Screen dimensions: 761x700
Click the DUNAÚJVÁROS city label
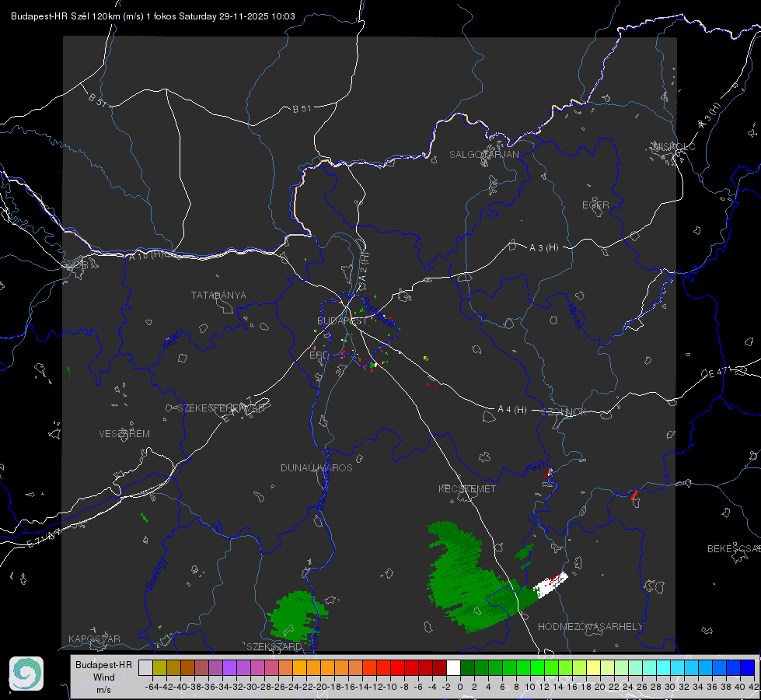tap(316, 467)
